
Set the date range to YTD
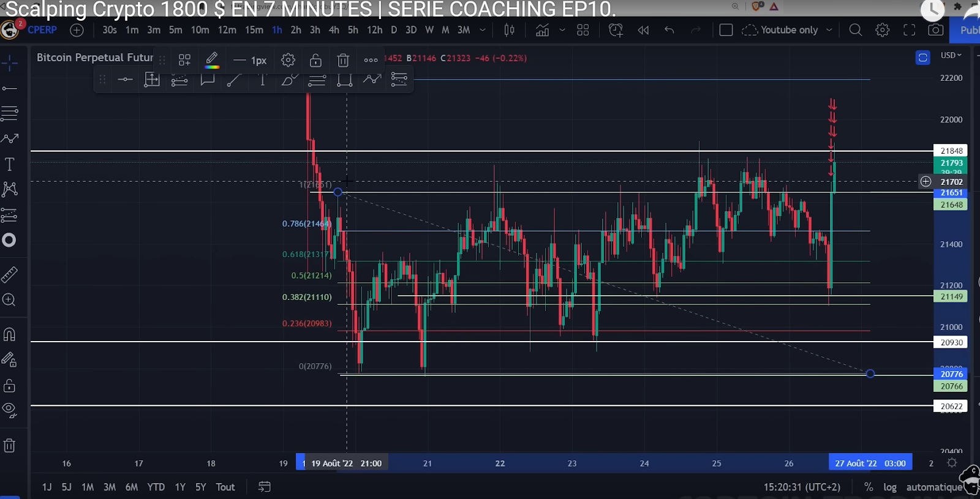click(x=156, y=487)
